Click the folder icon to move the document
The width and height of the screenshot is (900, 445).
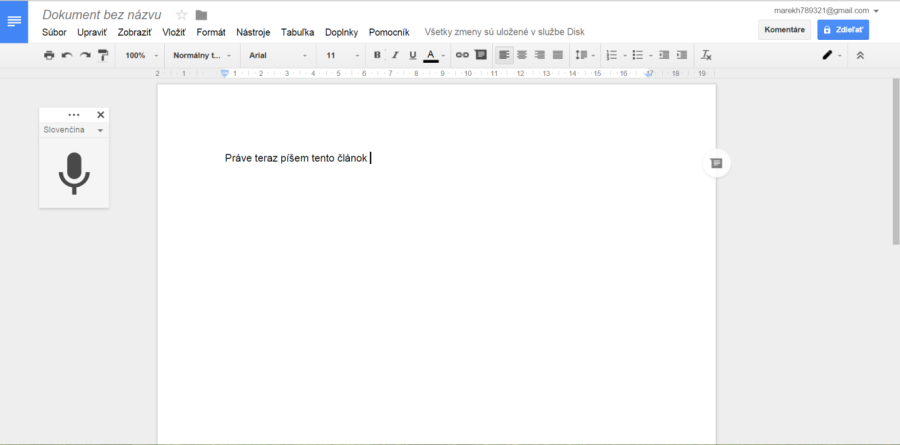201,15
